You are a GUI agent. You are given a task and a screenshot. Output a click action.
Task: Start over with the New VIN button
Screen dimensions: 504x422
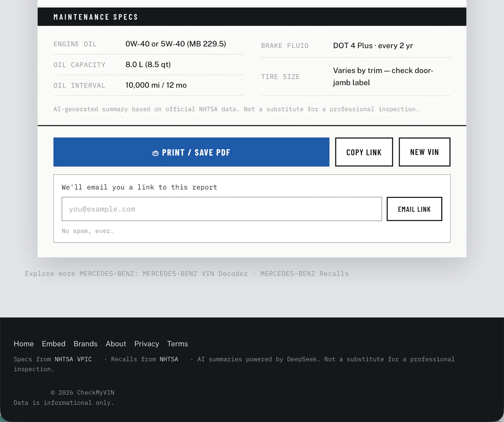click(x=424, y=152)
